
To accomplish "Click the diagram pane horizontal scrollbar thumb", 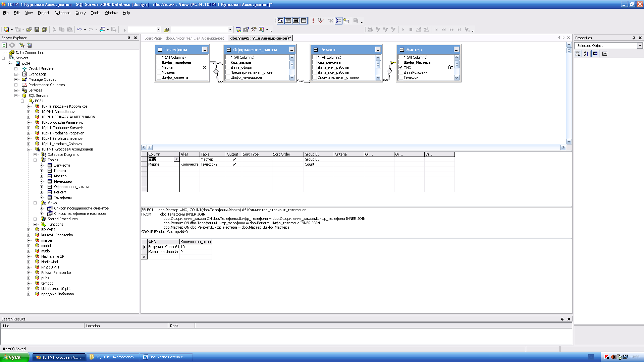I will [150, 147].
